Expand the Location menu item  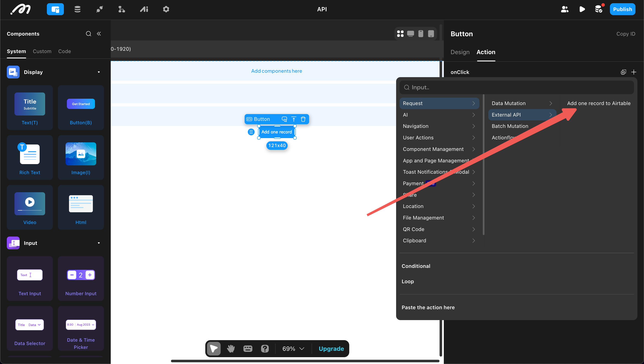(x=439, y=206)
